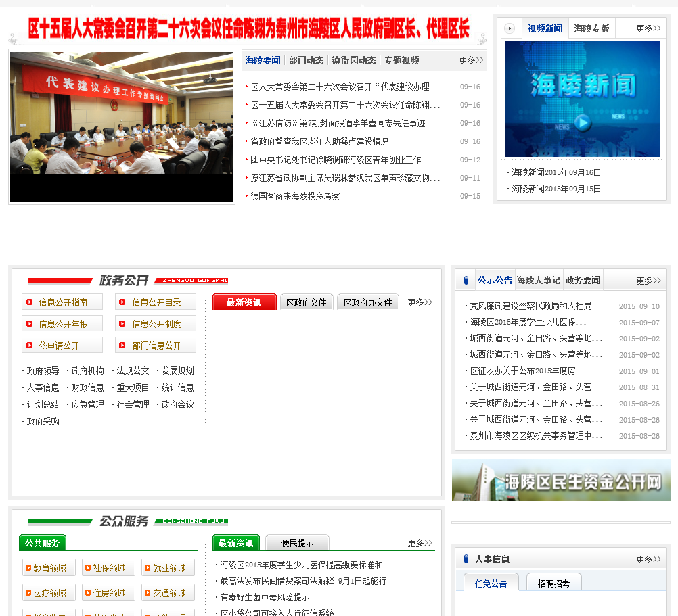Open the 政府领导 link
678x616 pixels.
[x=43, y=371]
